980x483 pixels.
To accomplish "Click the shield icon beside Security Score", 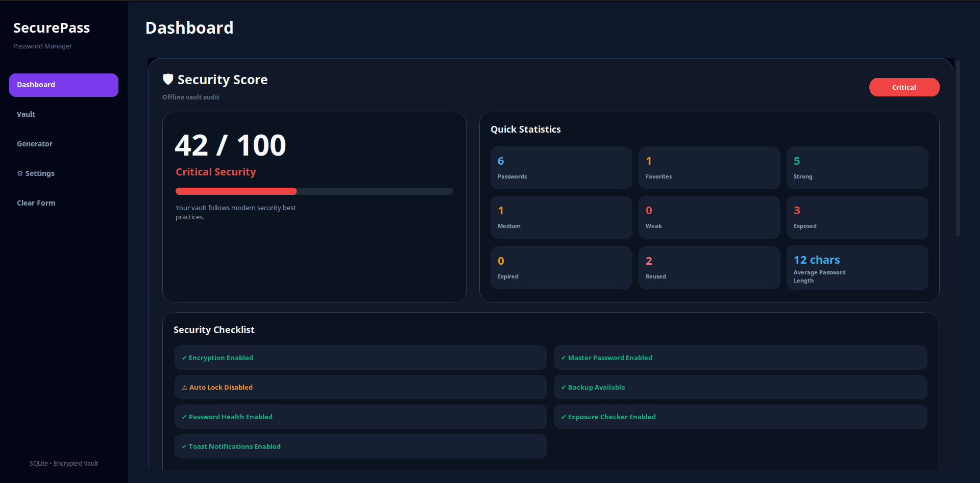I will [x=168, y=79].
